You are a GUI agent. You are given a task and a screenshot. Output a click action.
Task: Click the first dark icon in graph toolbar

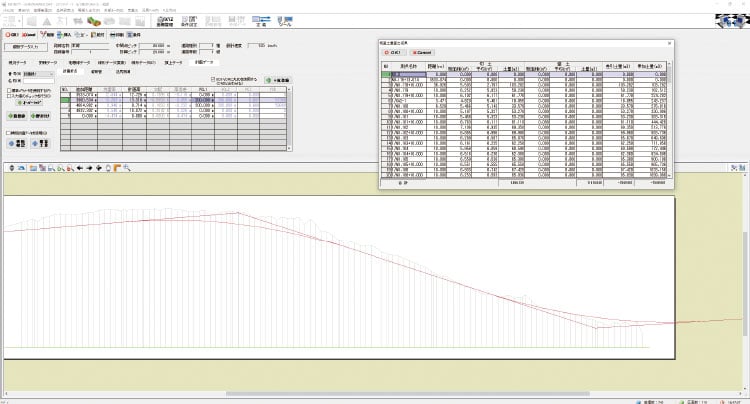12,168
